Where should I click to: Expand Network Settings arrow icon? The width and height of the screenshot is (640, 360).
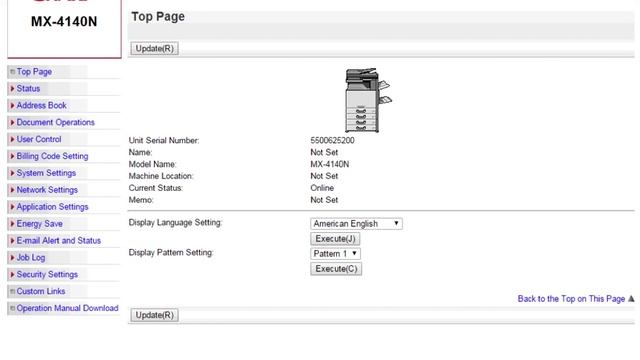(x=12, y=190)
